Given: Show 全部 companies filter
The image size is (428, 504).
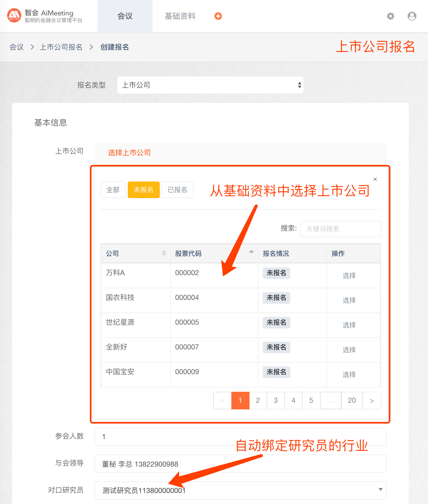Looking at the screenshot, I should tap(113, 190).
